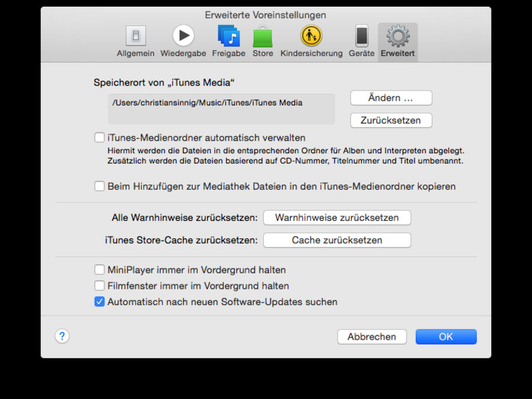Open the Store preferences pane
The width and height of the screenshot is (532, 399).
(x=263, y=41)
